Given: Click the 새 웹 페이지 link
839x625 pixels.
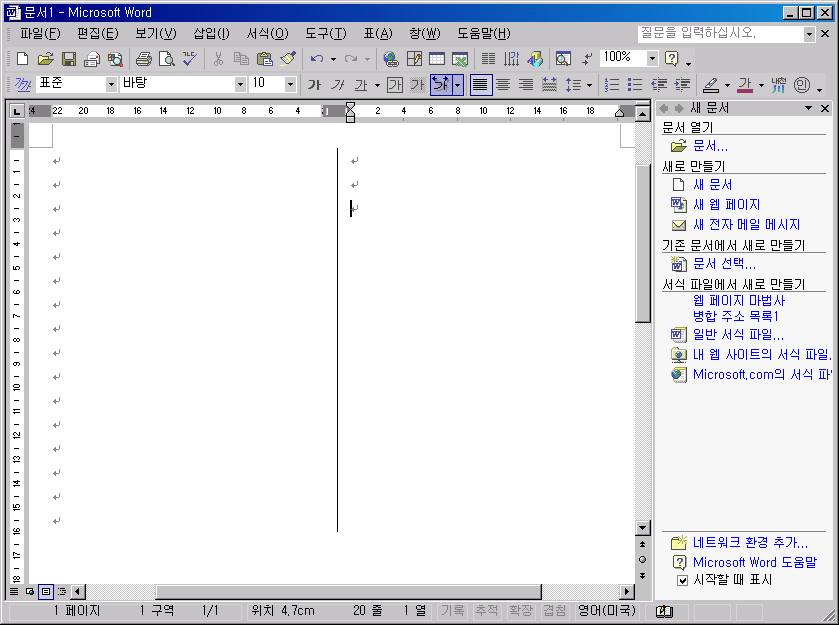Looking at the screenshot, I should point(726,204).
